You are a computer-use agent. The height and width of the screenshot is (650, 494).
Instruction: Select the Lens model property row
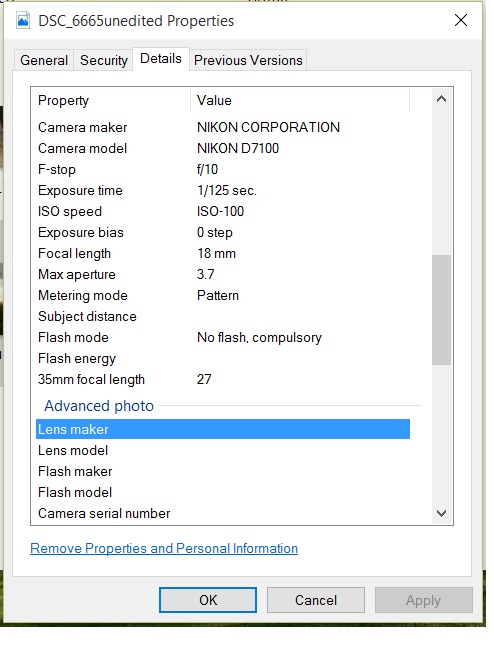[x=223, y=450]
